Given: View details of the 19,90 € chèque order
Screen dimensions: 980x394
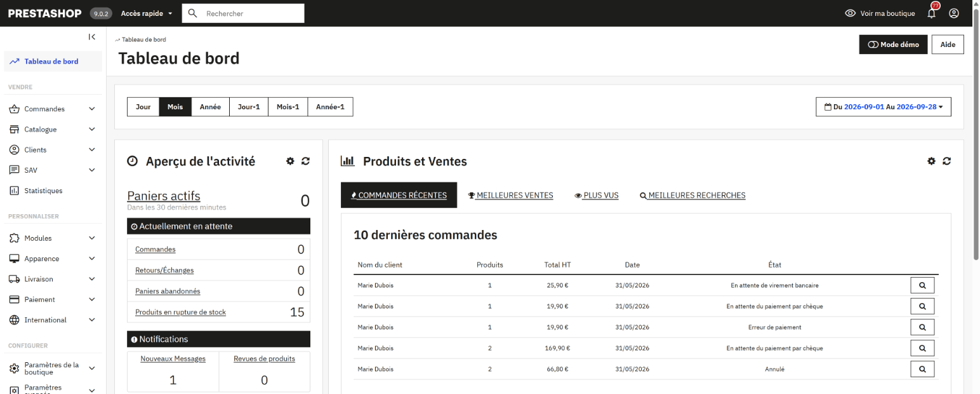Looking at the screenshot, I should coord(922,306).
